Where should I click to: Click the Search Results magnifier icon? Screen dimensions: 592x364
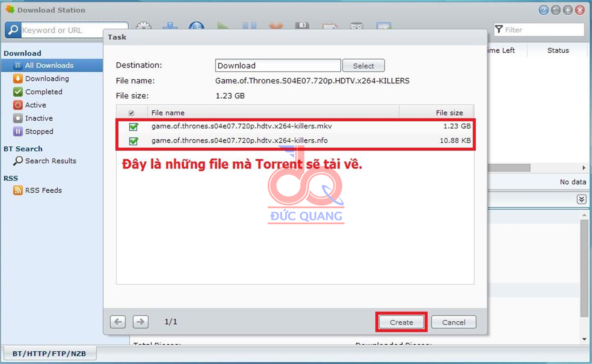click(x=18, y=161)
